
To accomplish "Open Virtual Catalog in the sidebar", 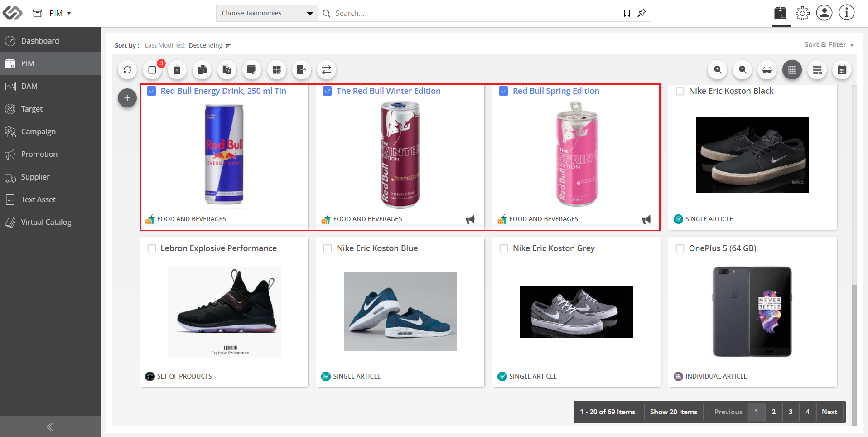I will [50, 222].
